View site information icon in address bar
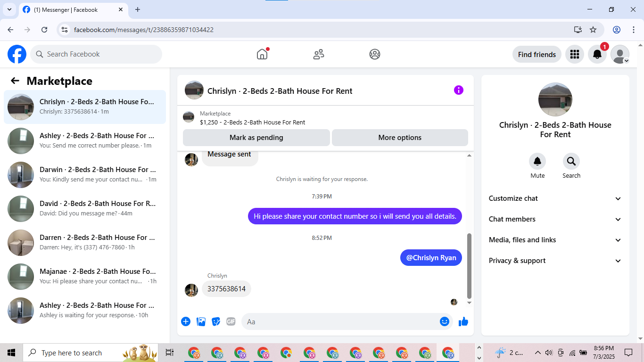Screen dimensions: 644x362 coord(65,30)
